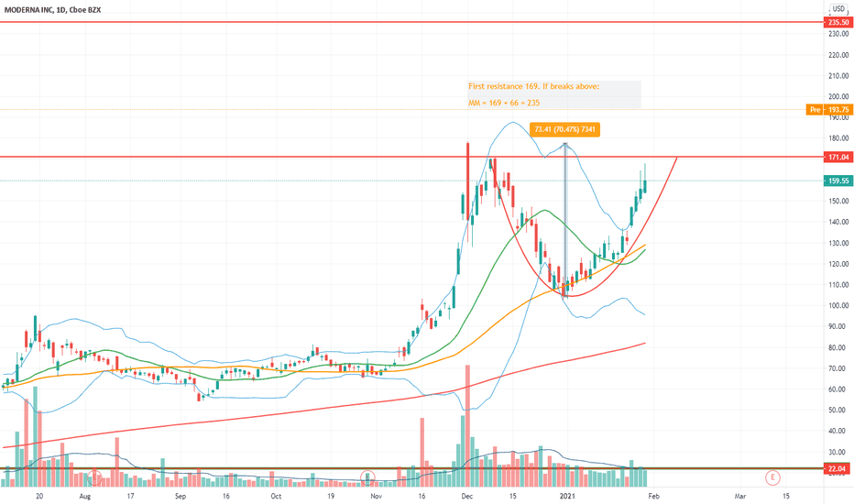The width and height of the screenshot is (854, 504).
Task: Open the earnings E marker near Aug
Action: pyautogui.click(x=95, y=477)
